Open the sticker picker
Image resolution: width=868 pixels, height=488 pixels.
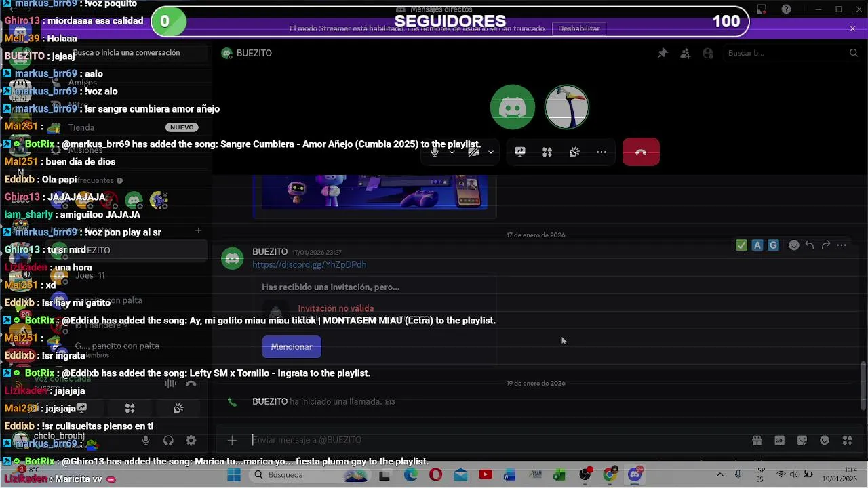(x=802, y=441)
